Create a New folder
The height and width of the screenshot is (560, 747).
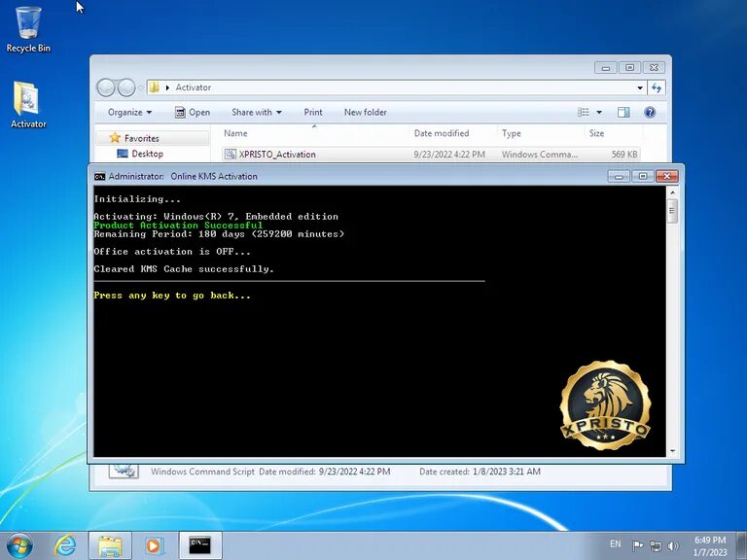pyautogui.click(x=366, y=113)
